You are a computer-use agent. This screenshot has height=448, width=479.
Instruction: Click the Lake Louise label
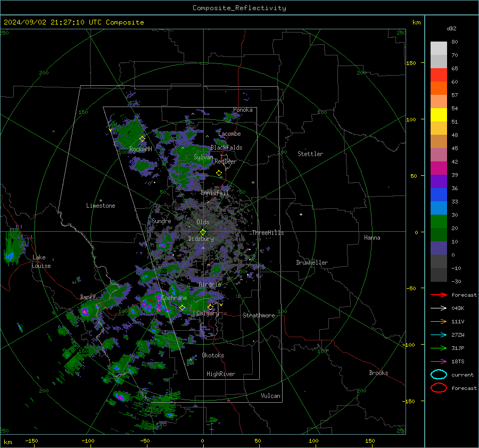coord(41,262)
